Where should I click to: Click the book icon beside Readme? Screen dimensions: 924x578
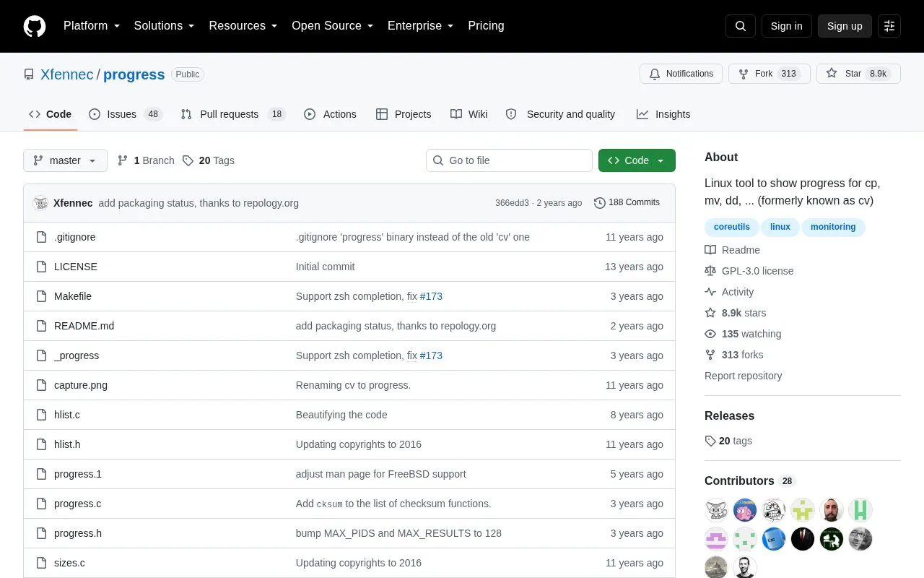710,250
